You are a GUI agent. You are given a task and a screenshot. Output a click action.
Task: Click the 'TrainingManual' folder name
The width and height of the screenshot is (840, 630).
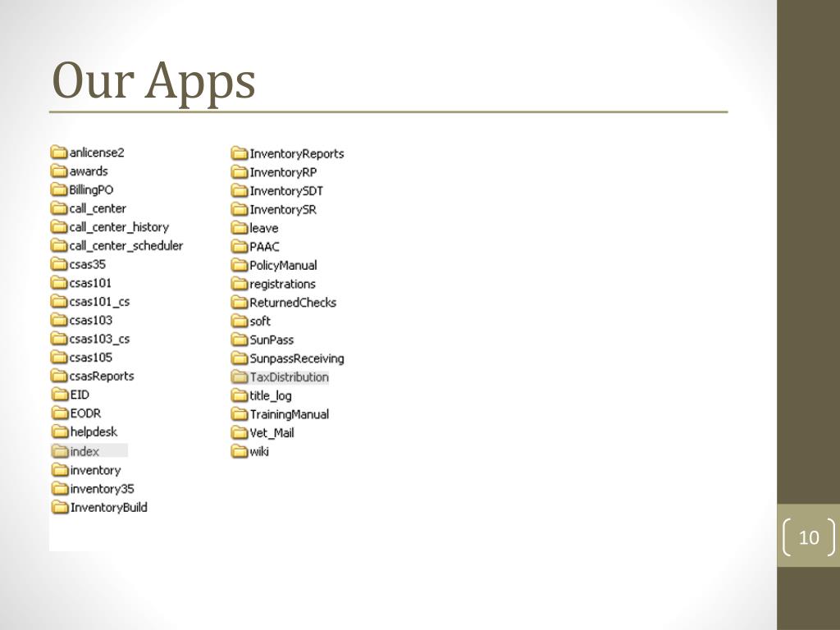pyautogui.click(x=290, y=414)
